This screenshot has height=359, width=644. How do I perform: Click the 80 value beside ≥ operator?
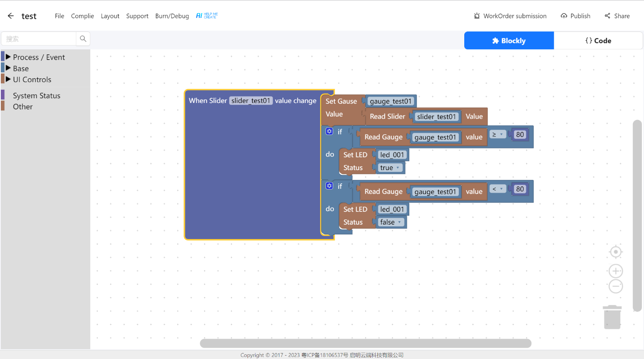pos(520,134)
